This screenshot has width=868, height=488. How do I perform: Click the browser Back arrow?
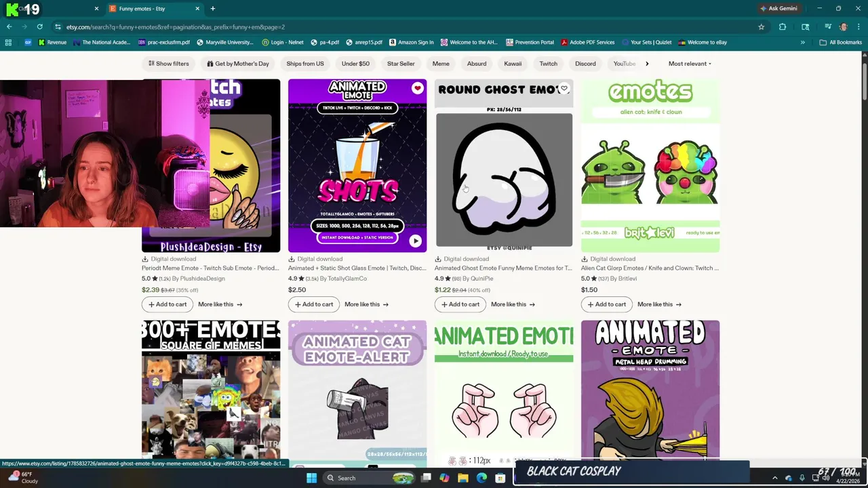pyautogui.click(x=9, y=26)
